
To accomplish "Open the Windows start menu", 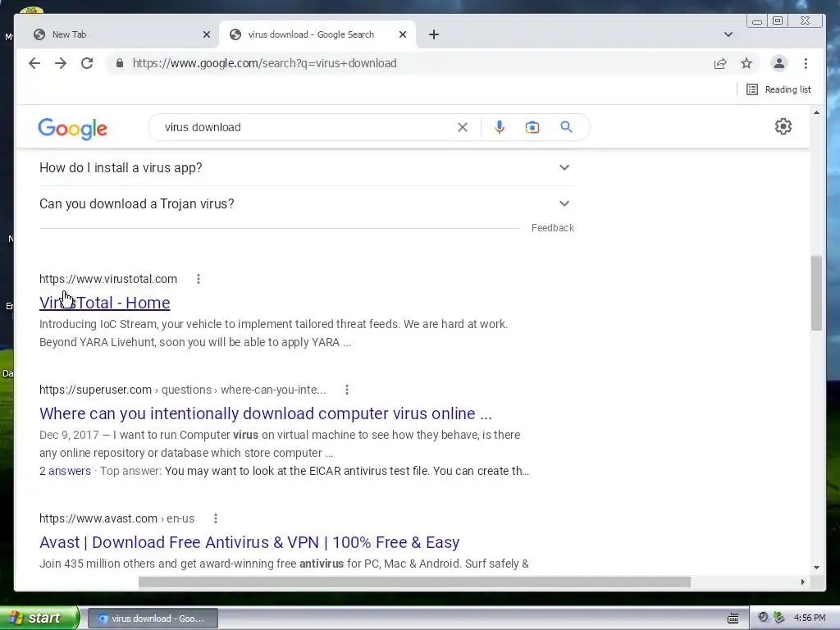I will (x=39, y=619).
